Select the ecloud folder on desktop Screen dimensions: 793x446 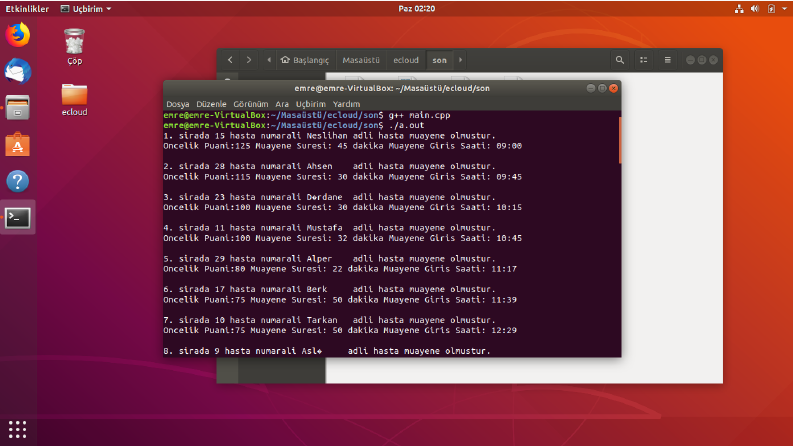[74, 100]
